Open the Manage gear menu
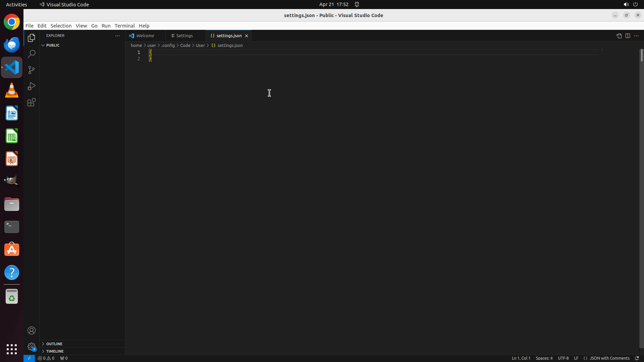Viewport: 644px width, 362px height. coord(32,347)
